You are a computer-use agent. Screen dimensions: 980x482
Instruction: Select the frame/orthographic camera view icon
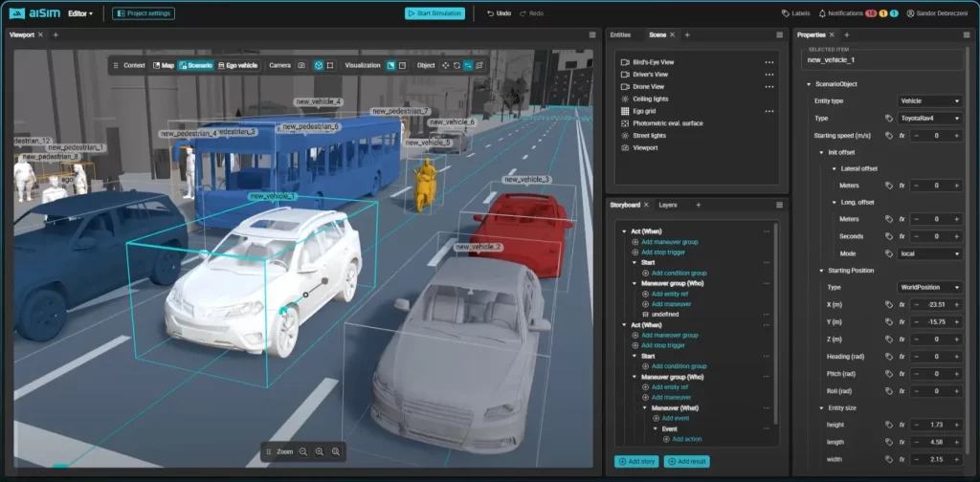tap(330, 65)
